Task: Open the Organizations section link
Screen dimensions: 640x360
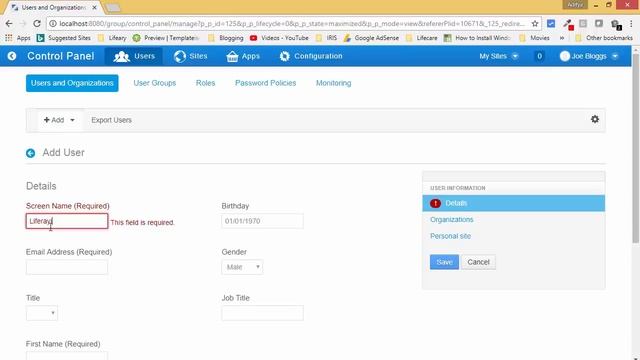Action: click(x=451, y=220)
